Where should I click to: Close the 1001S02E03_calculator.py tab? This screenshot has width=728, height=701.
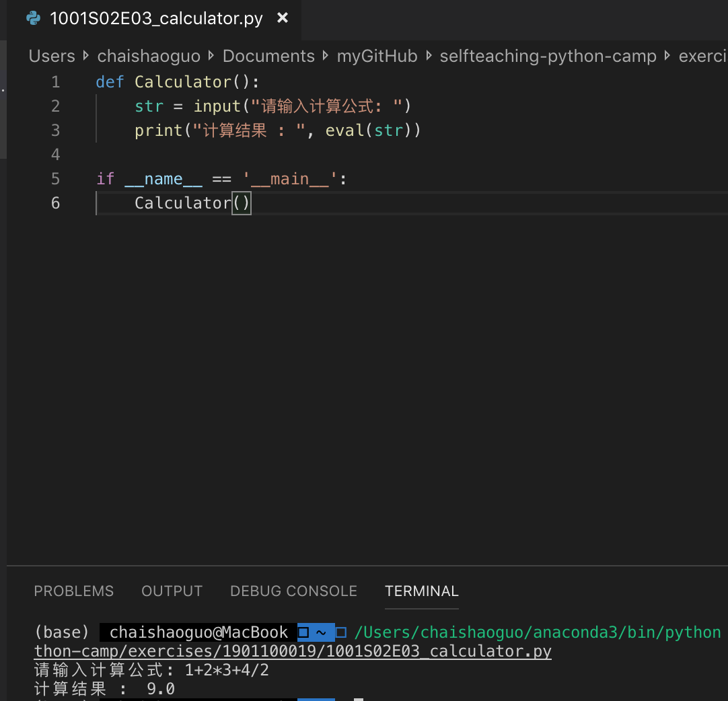(x=283, y=18)
